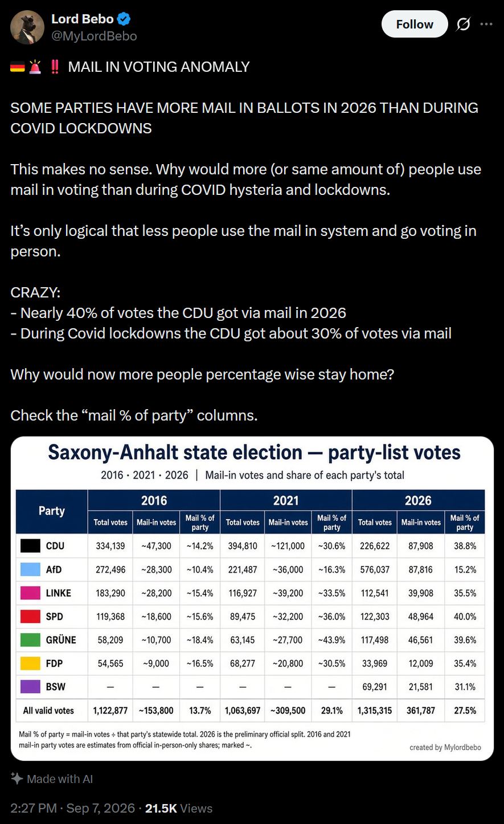Follow Lord Bebo

point(415,24)
